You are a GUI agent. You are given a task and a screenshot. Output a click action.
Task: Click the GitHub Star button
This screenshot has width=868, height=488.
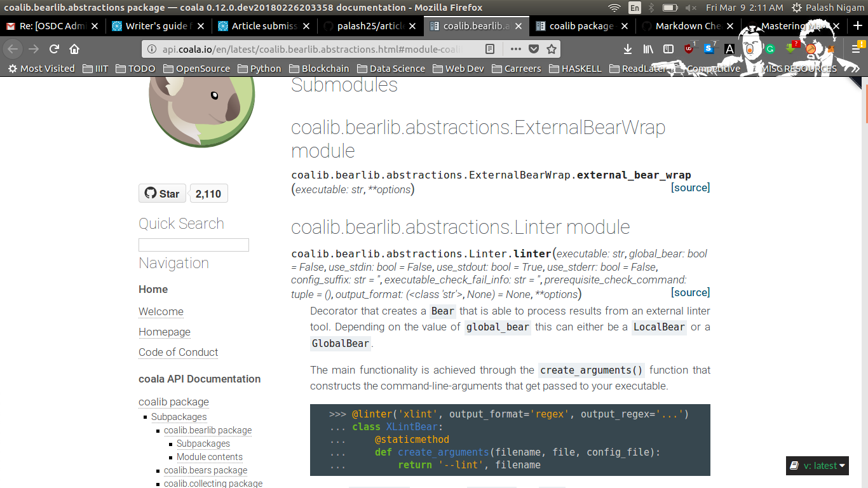coord(162,193)
